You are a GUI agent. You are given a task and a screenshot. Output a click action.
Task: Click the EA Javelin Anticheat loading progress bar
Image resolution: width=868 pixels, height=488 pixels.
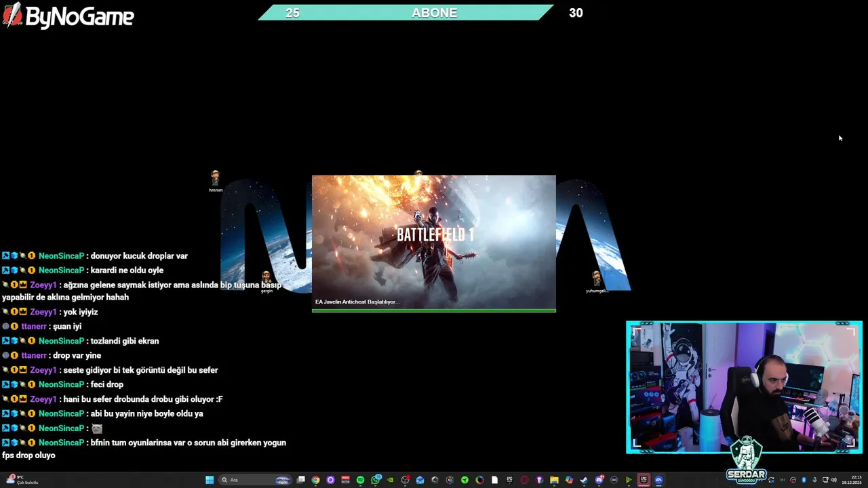[x=434, y=310]
